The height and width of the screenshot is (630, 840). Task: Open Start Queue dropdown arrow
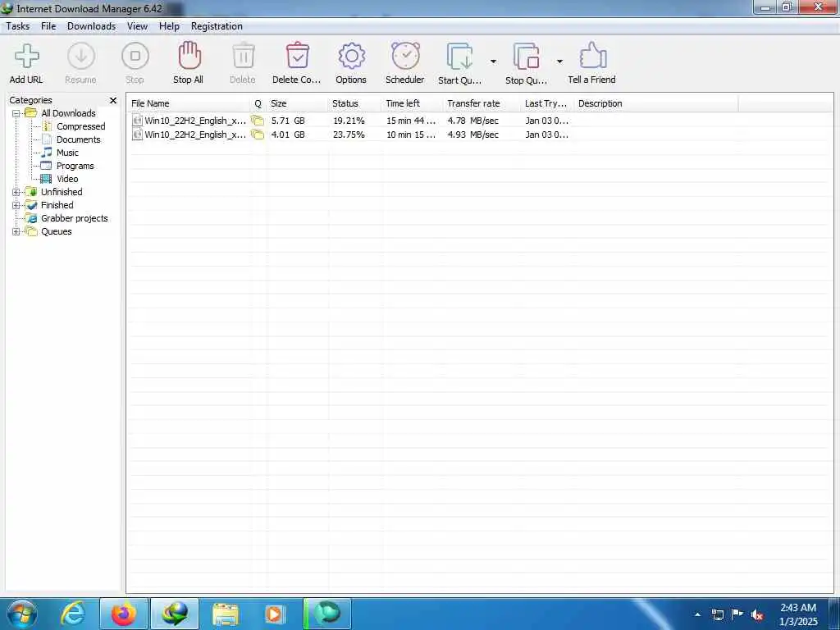[493, 62]
